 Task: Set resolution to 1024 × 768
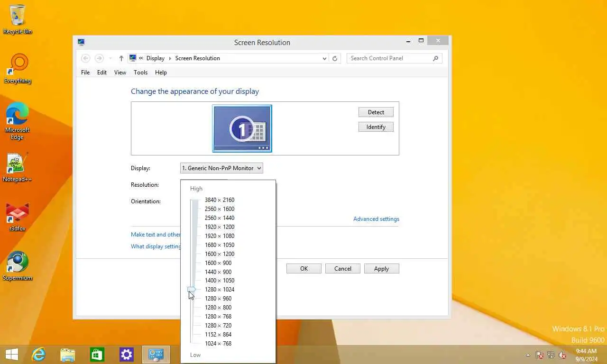click(218, 344)
